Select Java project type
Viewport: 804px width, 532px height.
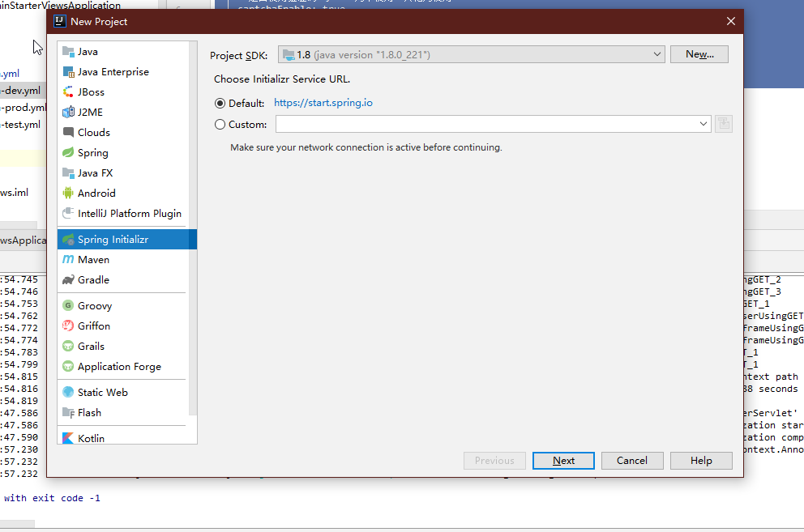pyautogui.click(x=123, y=51)
